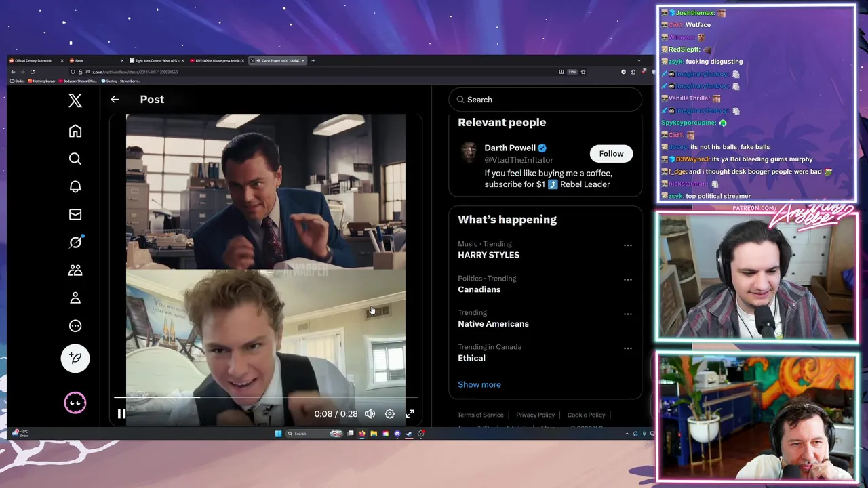Mute the video volume
This screenshot has height=488, width=868.
click(x=370, y=413)
